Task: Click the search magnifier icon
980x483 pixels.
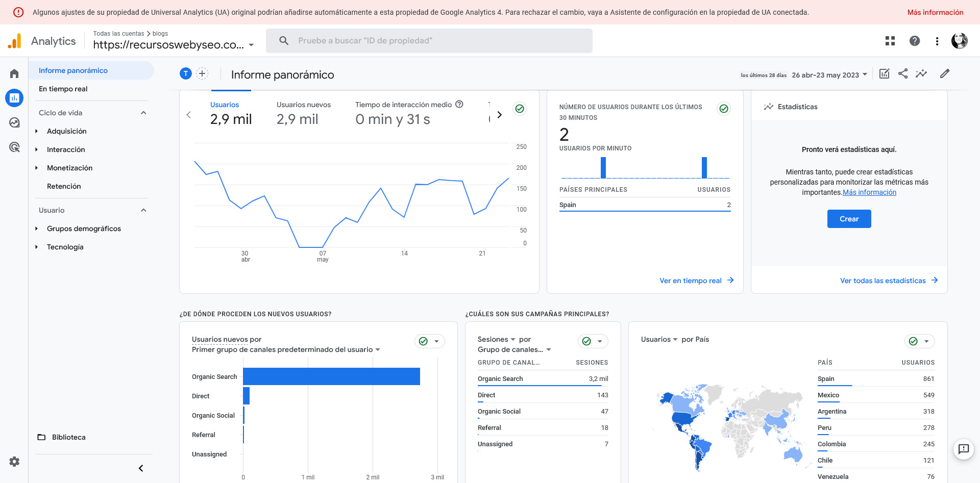Action: coord(284,40)
